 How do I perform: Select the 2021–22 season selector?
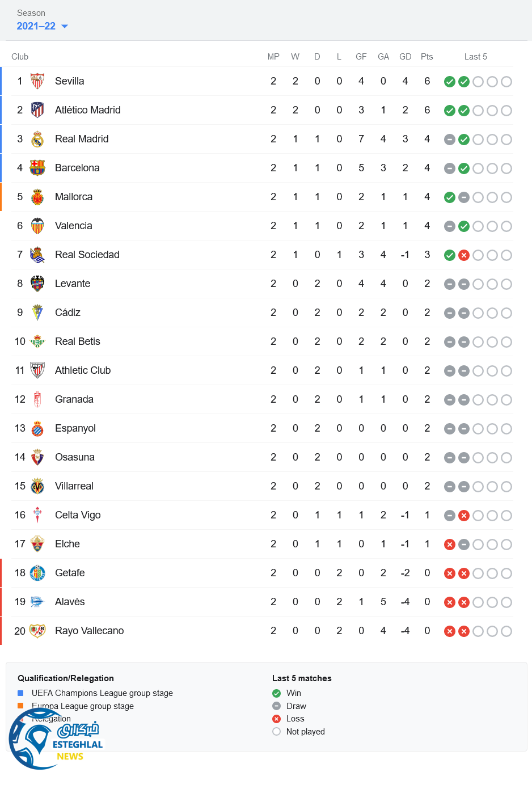[x=36, y=26]
